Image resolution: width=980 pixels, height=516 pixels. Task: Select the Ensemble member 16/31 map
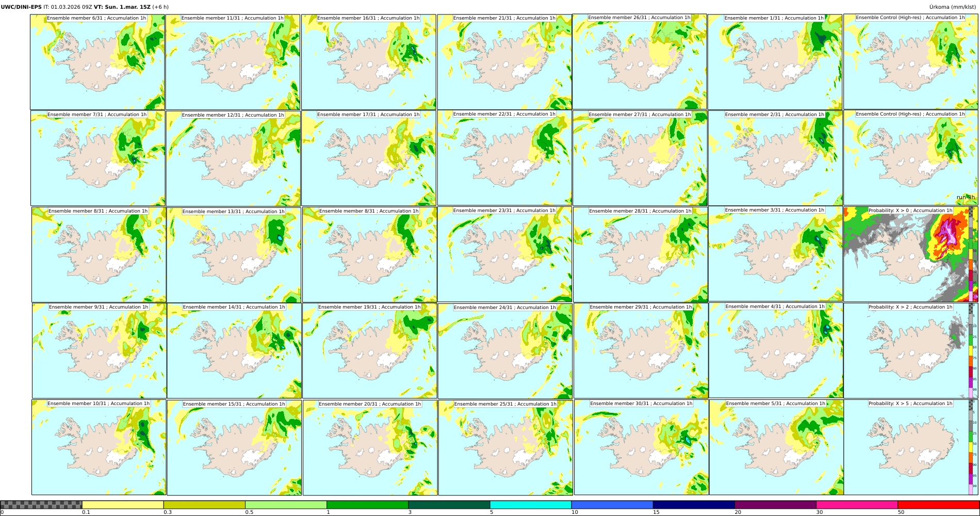(369, 62)
